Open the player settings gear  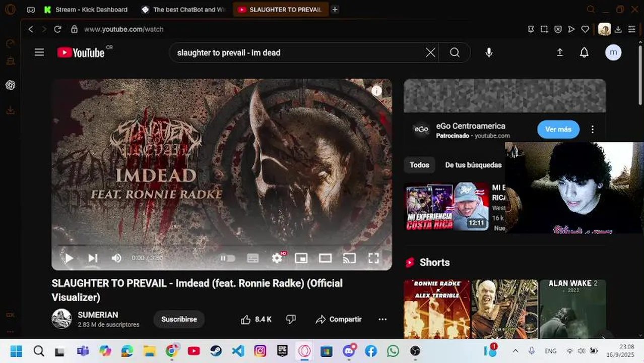pyautogui.click(x=277, y=258)
